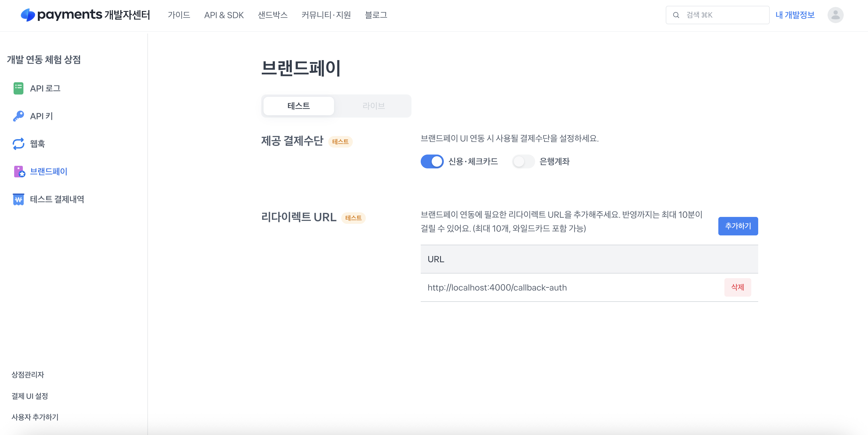Click the 검색 search input field
Screen dimensions: 868x435
tap(724, 15)
